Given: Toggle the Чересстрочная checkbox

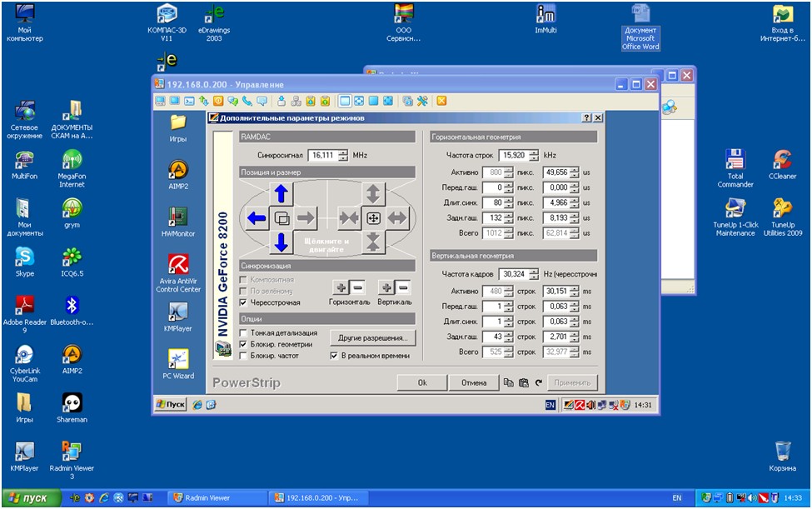Looking at the screenshot, I should click(x=243, y=302).
